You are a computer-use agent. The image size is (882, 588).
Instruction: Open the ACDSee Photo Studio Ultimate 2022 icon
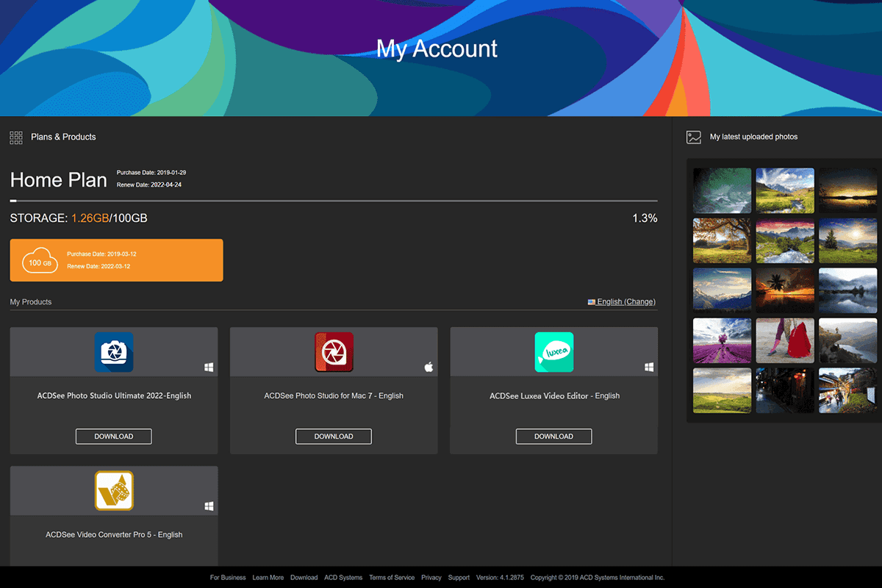click(x=114, y=352)
